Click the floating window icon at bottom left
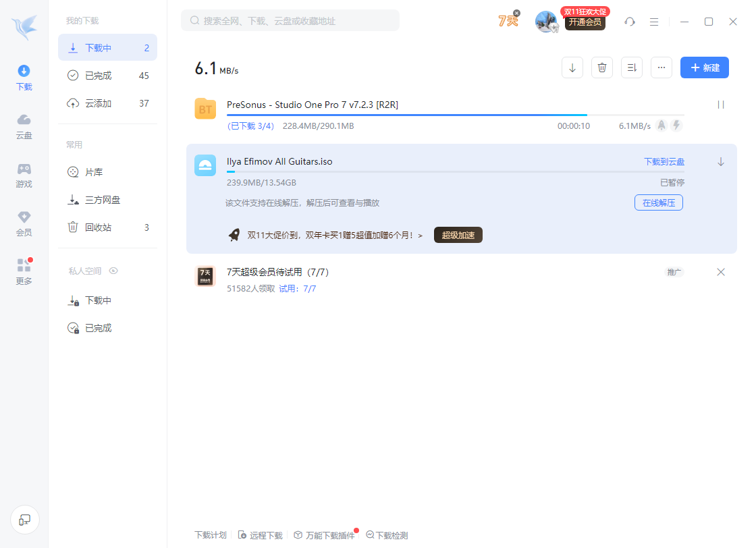This screenshot has height=548, width=756. tap(25, 520)
